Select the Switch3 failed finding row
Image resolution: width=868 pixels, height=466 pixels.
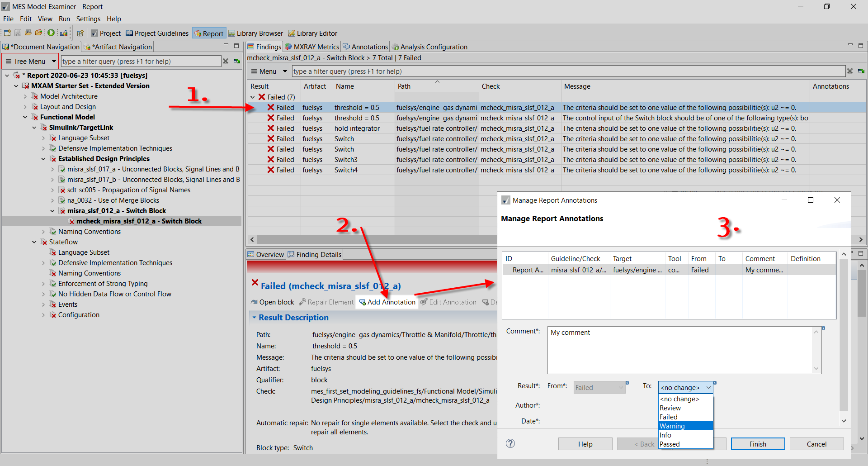pos(557,160)
